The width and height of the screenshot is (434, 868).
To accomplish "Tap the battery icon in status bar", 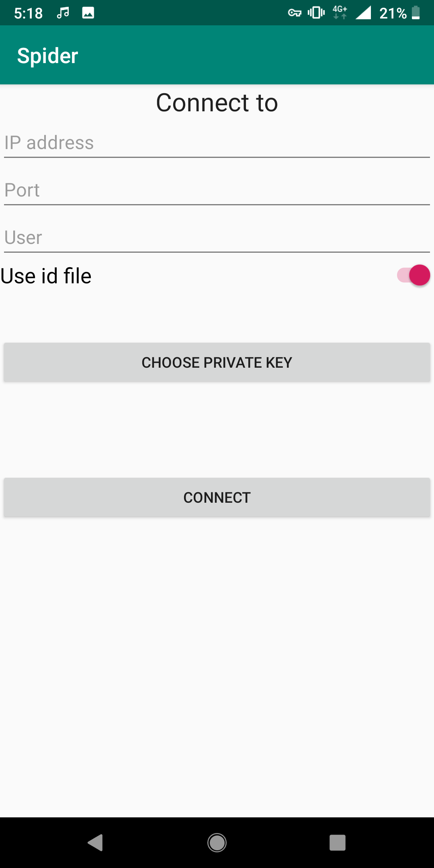I will coord(416,13).
